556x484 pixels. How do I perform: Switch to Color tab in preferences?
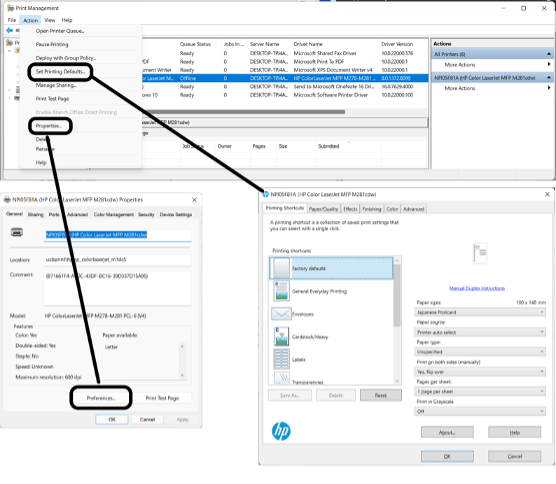pyautogui.click(x=392, y=209)
